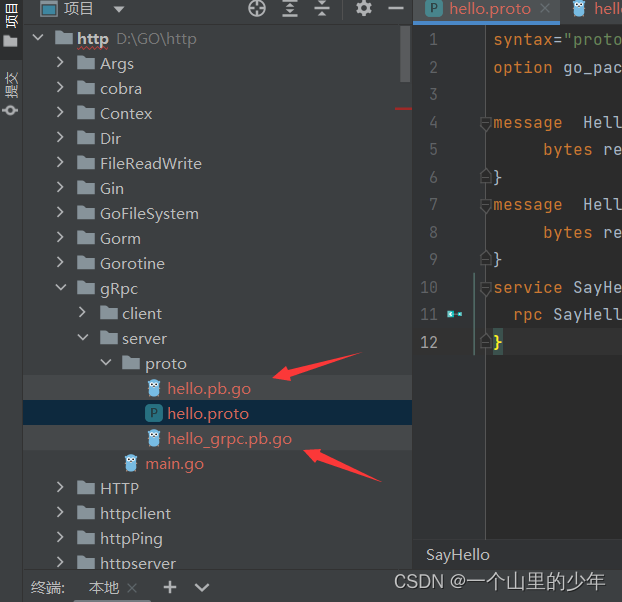Click the SayHello breadcrumb
This screenshot has width=622, height=602.
458,555
